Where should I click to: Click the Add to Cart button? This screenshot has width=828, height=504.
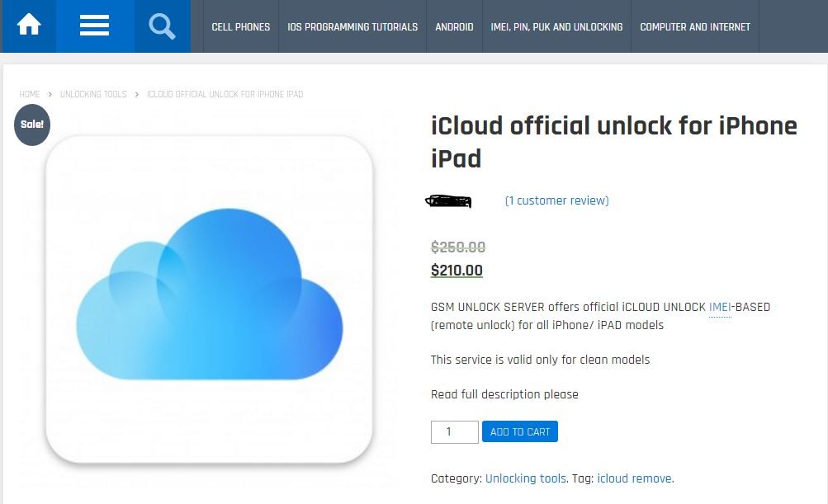[x=519, y=431]
